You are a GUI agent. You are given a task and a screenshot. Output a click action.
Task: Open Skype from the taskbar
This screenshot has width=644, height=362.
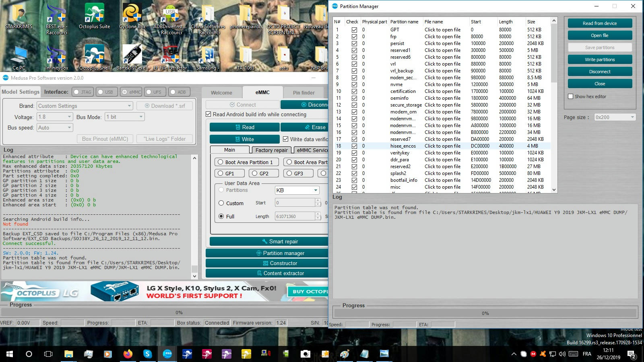tap(147, 354)
